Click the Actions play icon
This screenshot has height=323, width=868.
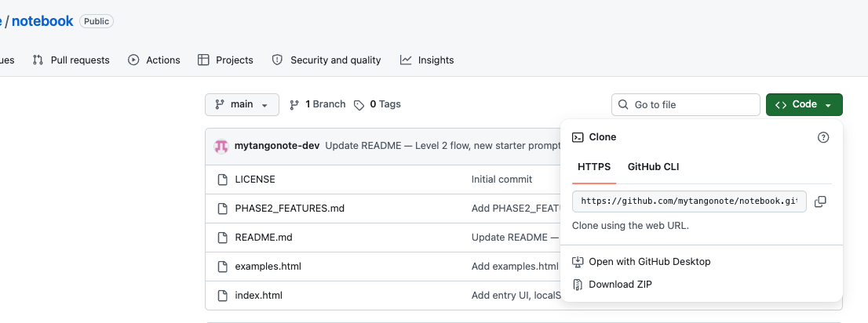133,60
